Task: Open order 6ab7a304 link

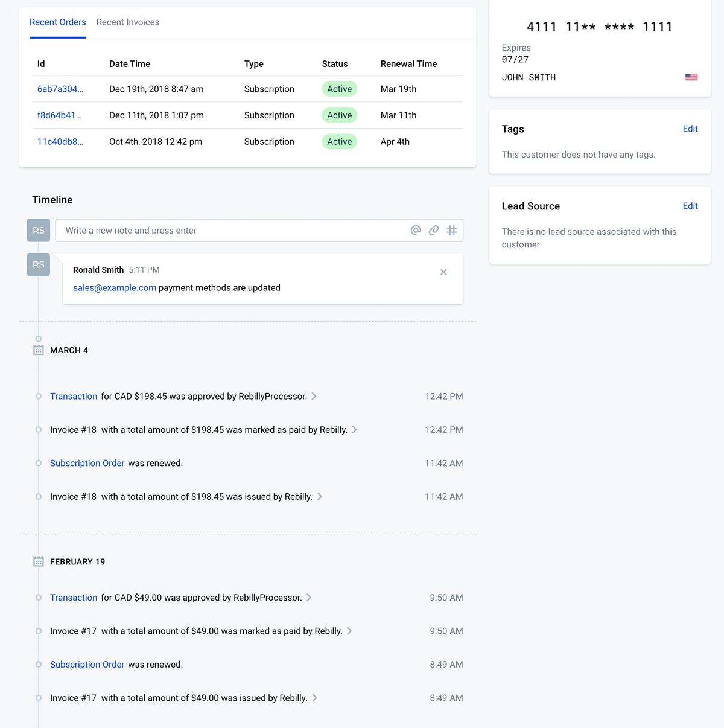Action: click(x=60, y=89)
